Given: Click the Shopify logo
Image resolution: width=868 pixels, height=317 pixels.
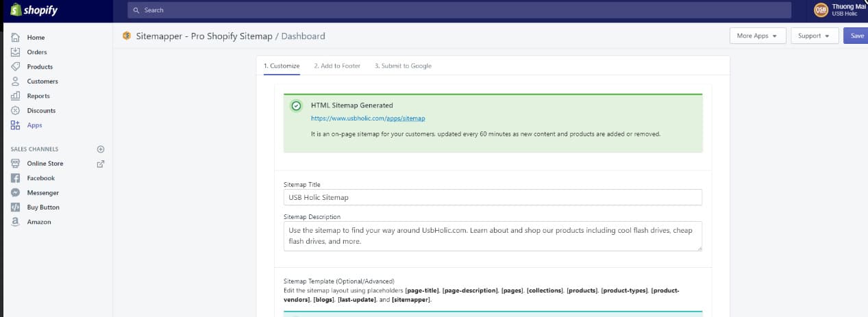Looking at the screenshot, I should 34,10.
